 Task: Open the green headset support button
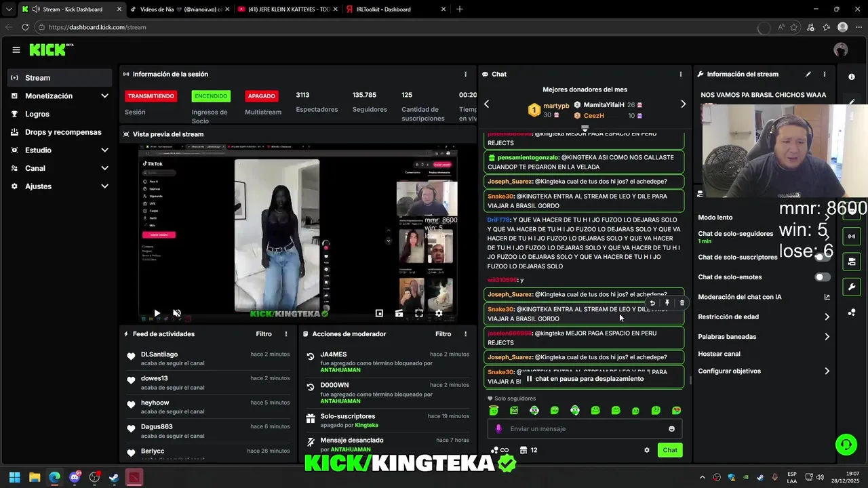click(x=846, y=445)
